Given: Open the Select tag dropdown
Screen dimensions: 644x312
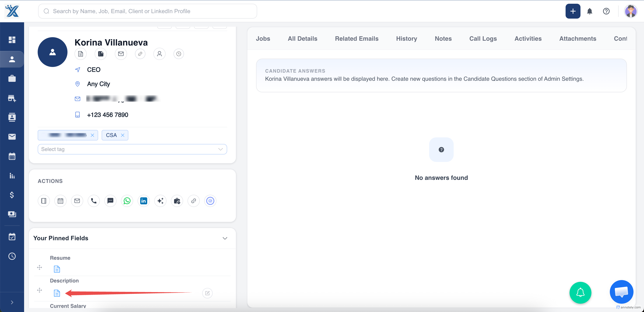Looking at the screenshot, I should point(132,149).
